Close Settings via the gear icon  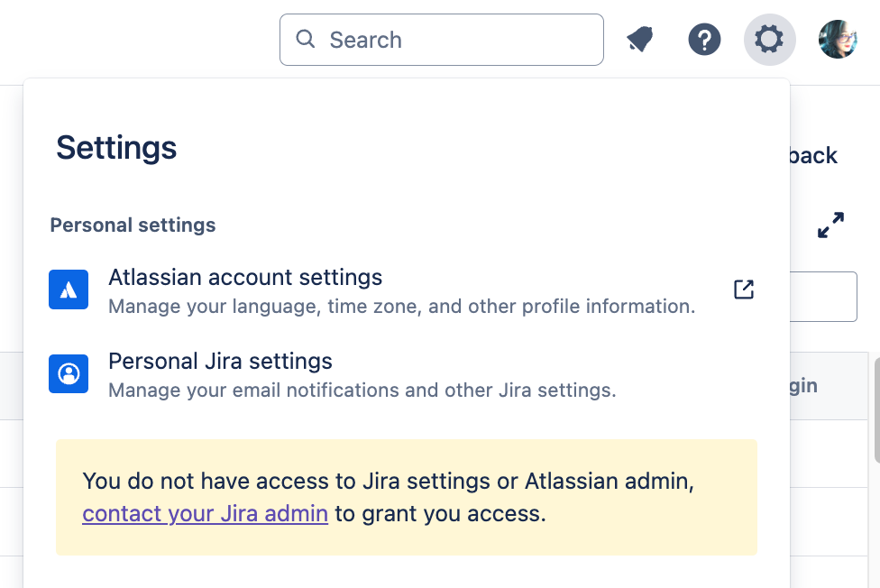769,40
